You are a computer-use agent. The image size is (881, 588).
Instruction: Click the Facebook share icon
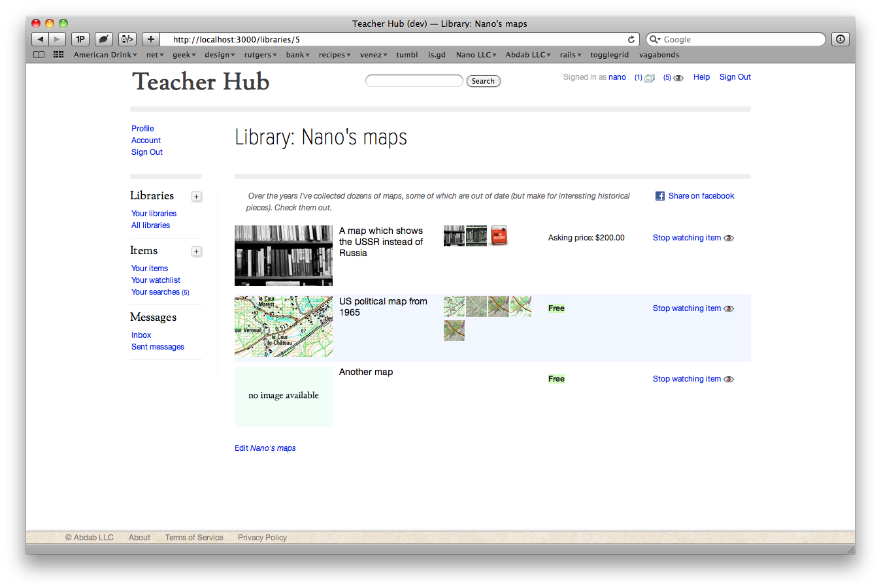660,196
